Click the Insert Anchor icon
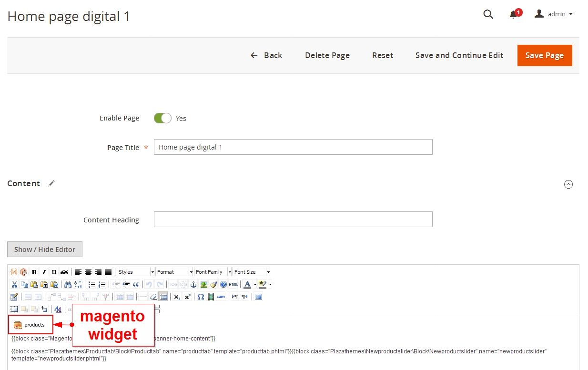 coord(193,284)
